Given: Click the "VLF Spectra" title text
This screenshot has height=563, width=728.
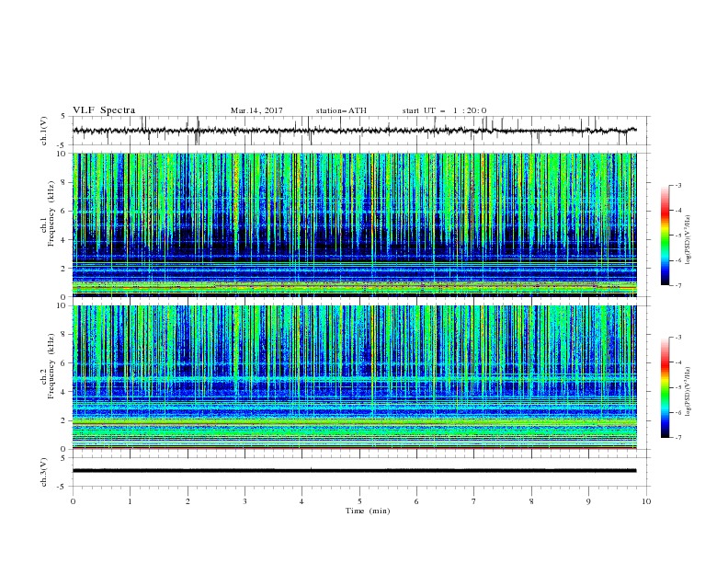Looking at the screenshot, I should pyautogui.click(x=104, y=110).
